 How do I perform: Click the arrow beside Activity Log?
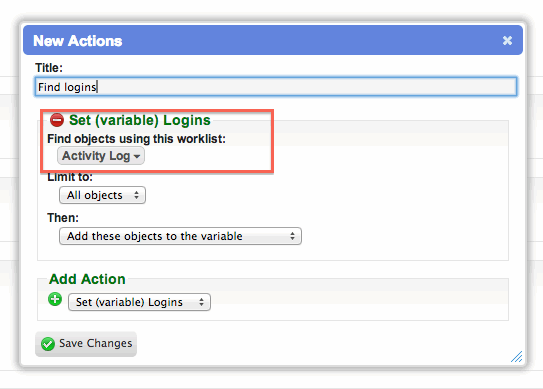click(x=137, y=157)
